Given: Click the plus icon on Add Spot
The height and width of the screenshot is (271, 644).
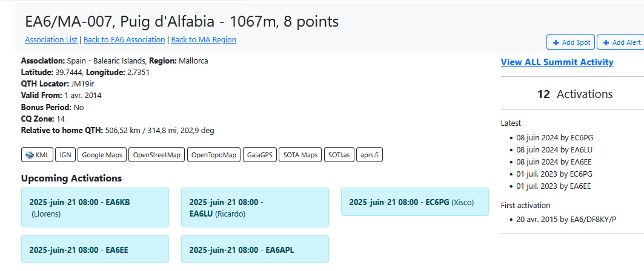Looking at the screenshot, I should 556,42.
